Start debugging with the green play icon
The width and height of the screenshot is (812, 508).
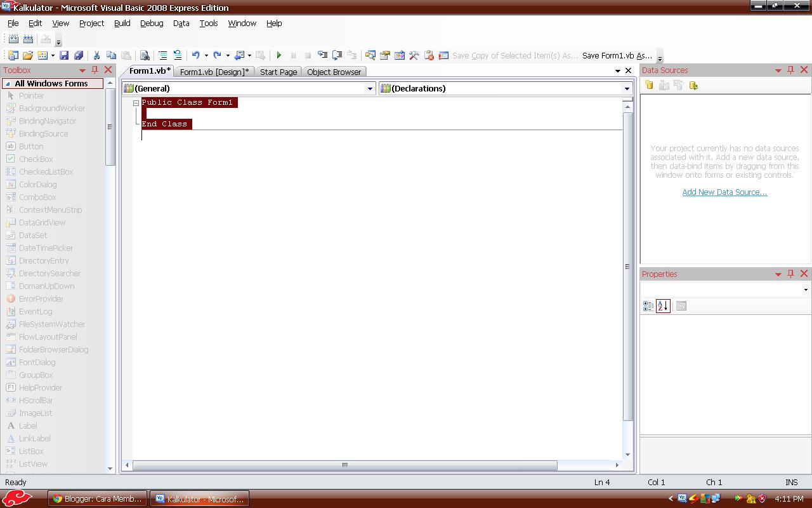[278, 55]
